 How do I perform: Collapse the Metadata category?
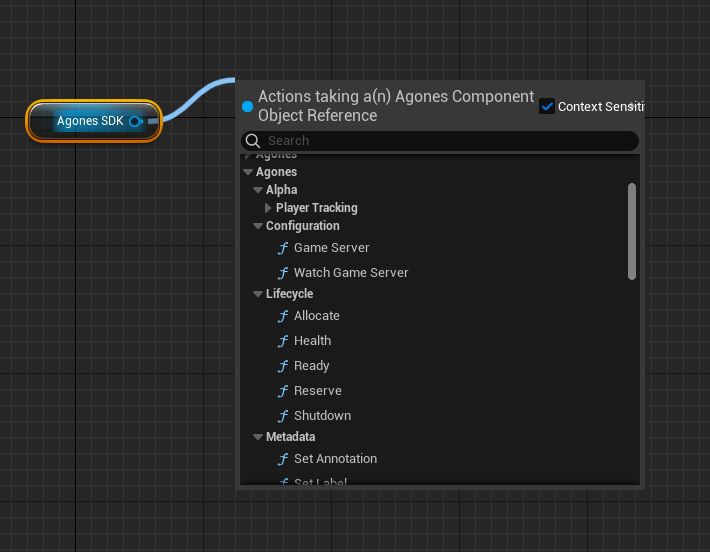pos(258,437)
